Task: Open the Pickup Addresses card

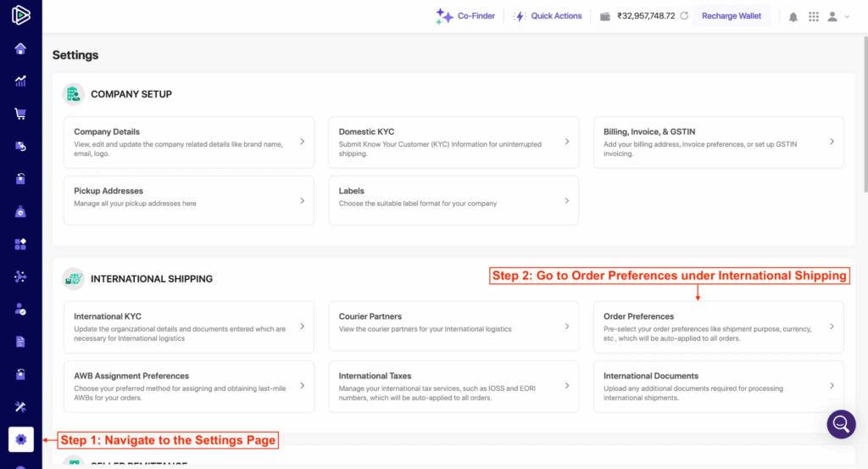Action: coord(188,200)
